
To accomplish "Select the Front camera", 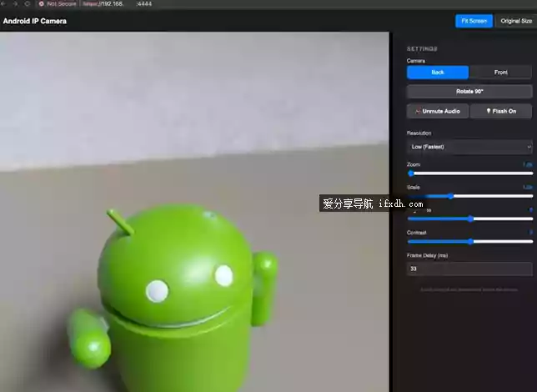I will [x=500, y=73].
